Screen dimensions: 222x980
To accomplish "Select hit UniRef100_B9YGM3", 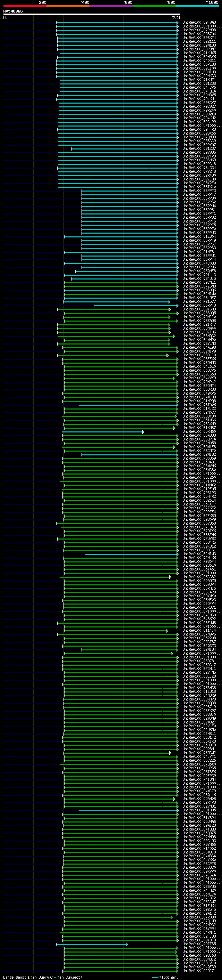I will point(199,309).
